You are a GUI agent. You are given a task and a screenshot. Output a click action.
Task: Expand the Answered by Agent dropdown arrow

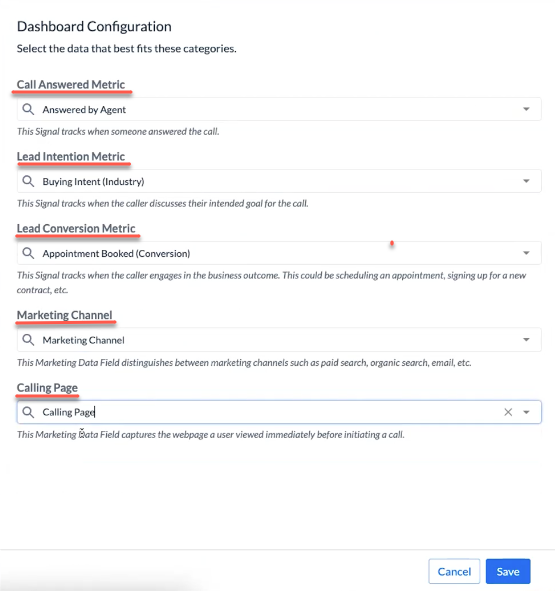pos(526,109)
